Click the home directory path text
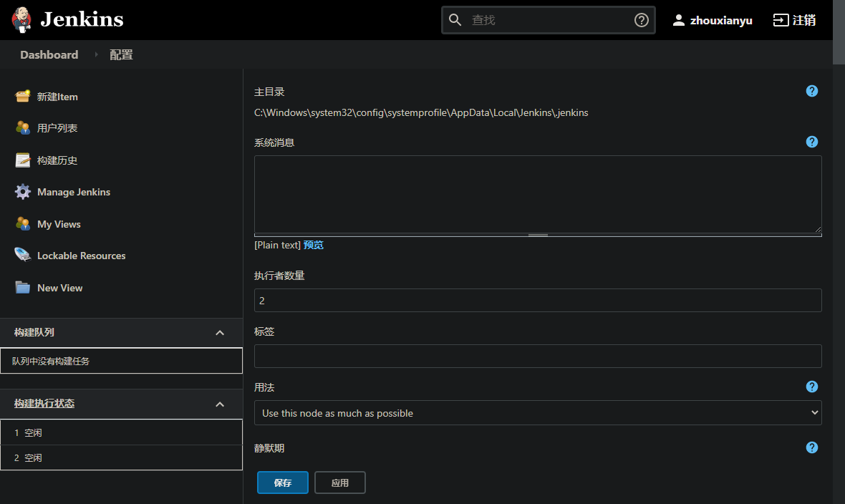Screen dimensions: 845x504 tap(421, 112)
